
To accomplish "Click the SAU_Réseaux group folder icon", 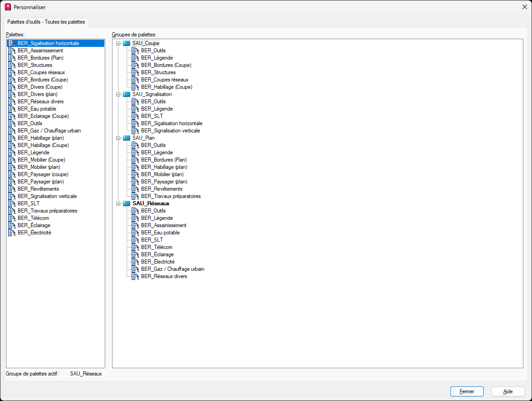I will [127, 204].
